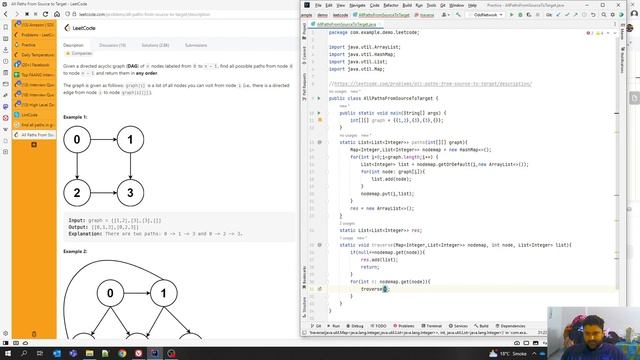Open the Submissions tab on LeetCode
This screenshot has height=360, width=640.
pyautogui.click(x=196, y=45)
